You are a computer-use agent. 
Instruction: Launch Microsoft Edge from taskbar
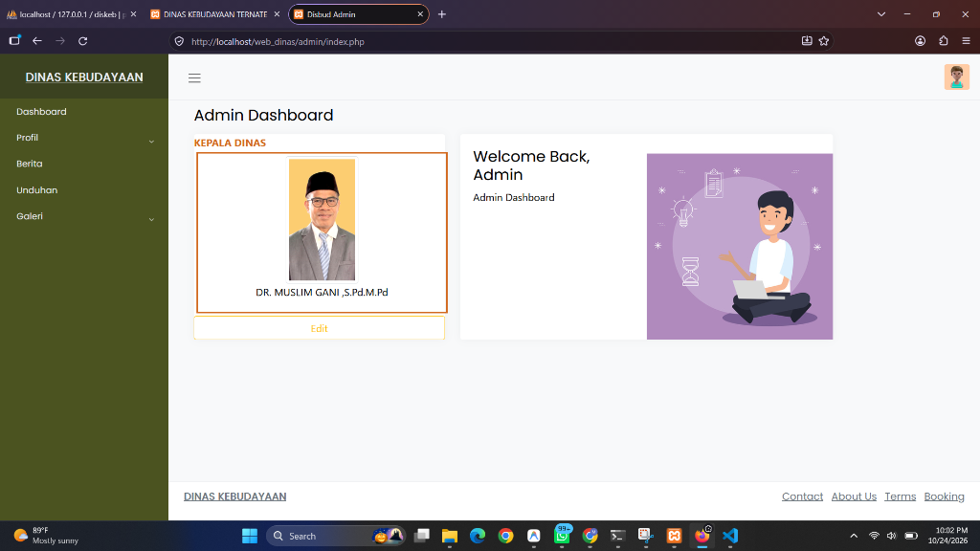tap(478, 536)
